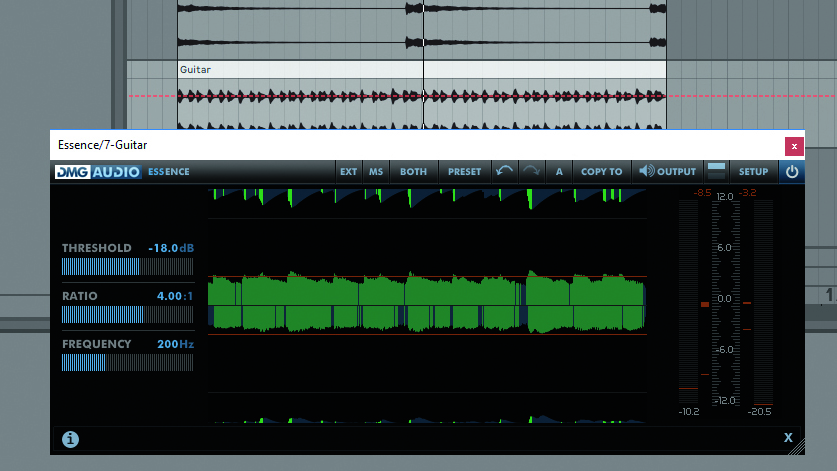Click the undo arrow icon

[x=504, y=171]
